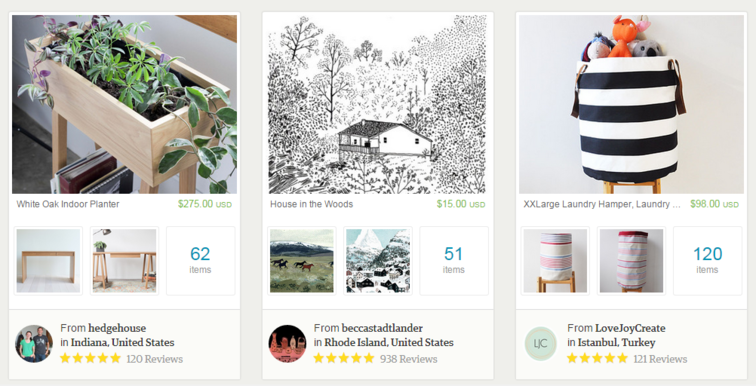Open LoveJoyCreate LJC shop logo
The width and height of the screenshot is (756, 386).
(541, 344)
